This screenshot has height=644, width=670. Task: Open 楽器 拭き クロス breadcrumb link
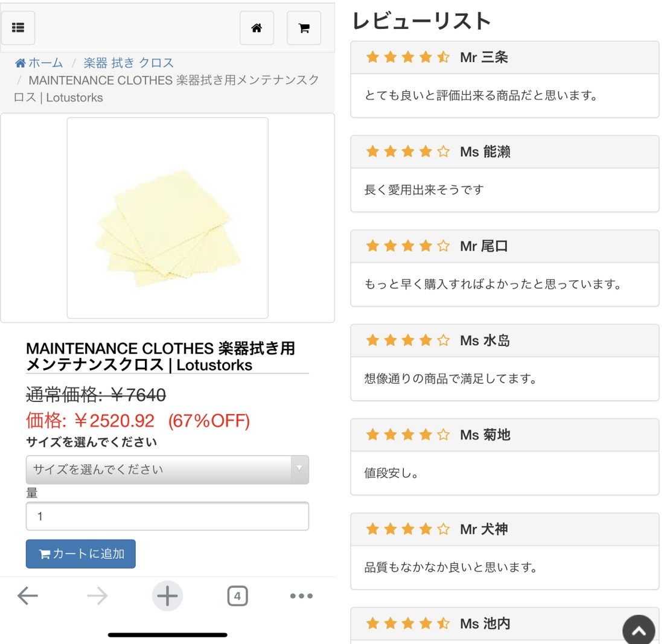[129, 63]
